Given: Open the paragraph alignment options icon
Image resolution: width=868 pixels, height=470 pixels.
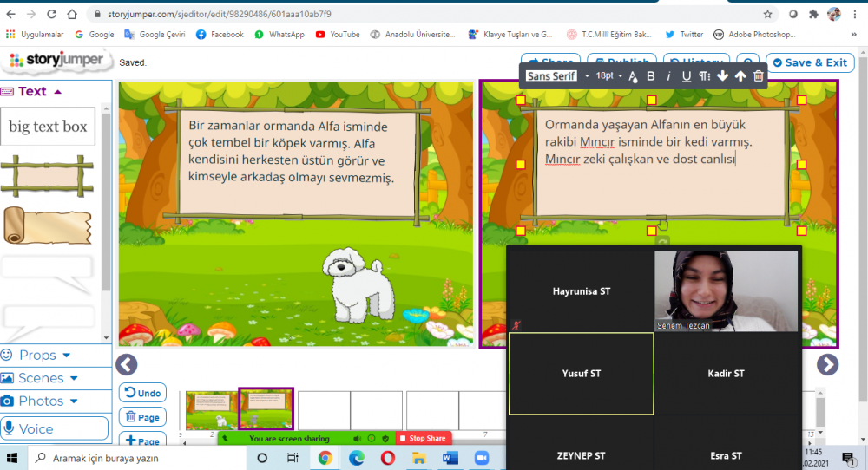Looking at the screenshot, I should pos(705,76).
